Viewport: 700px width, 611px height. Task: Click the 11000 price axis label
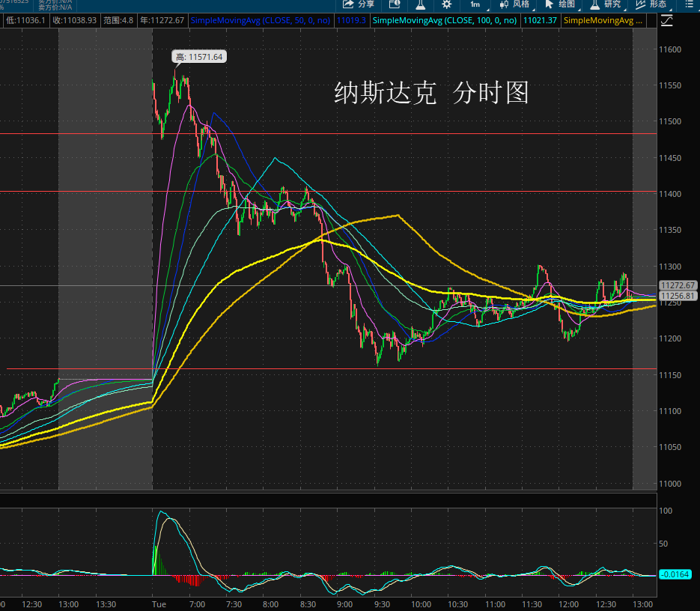click(670, 484)
